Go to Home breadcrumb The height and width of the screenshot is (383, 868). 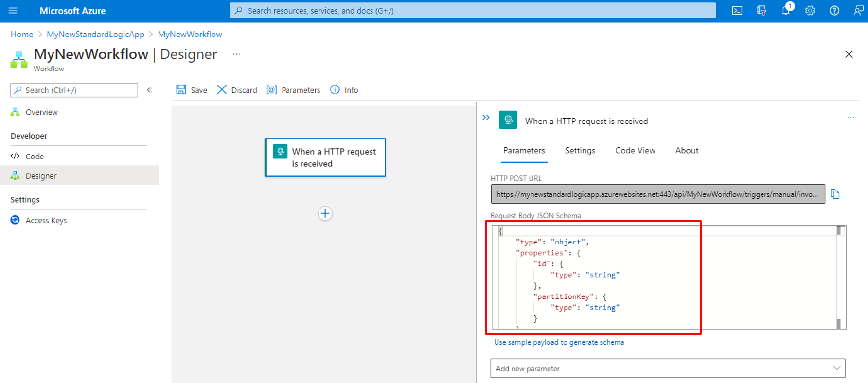point(22,35)
